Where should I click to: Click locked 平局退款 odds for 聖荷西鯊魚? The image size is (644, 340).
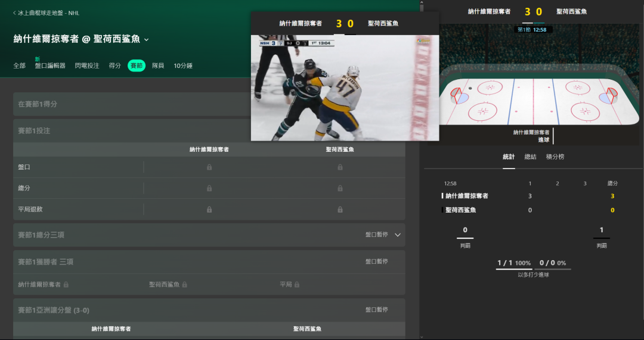pos(340,210)
